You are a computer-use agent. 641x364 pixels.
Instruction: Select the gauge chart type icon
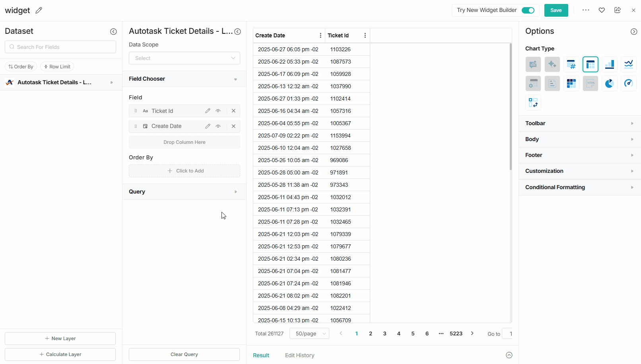[x=628, y=83]
